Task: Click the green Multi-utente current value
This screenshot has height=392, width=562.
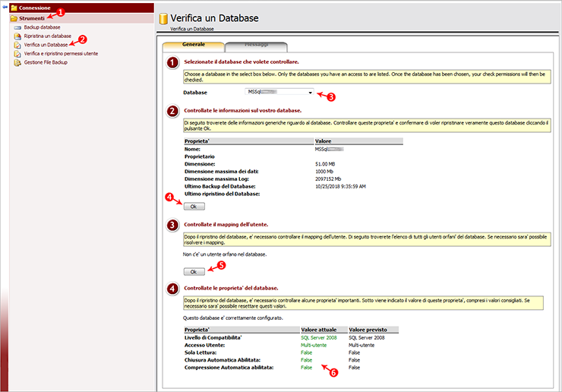Action: click(x=314, y=346)
